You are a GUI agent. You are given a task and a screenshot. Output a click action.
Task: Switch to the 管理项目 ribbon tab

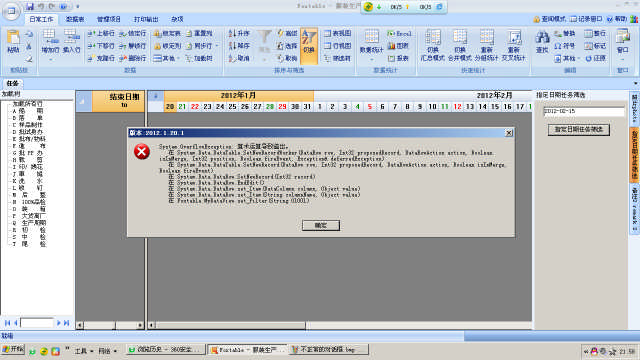tap(109, 19)
